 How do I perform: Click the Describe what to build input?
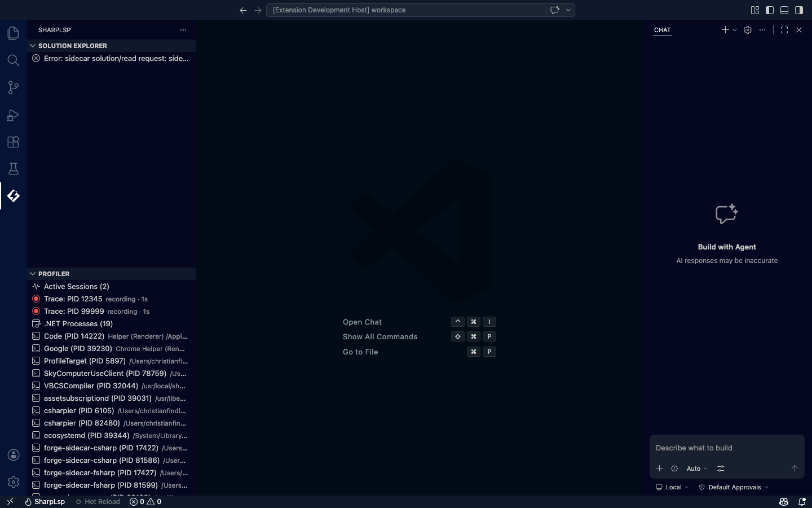(x=727, y=448)
